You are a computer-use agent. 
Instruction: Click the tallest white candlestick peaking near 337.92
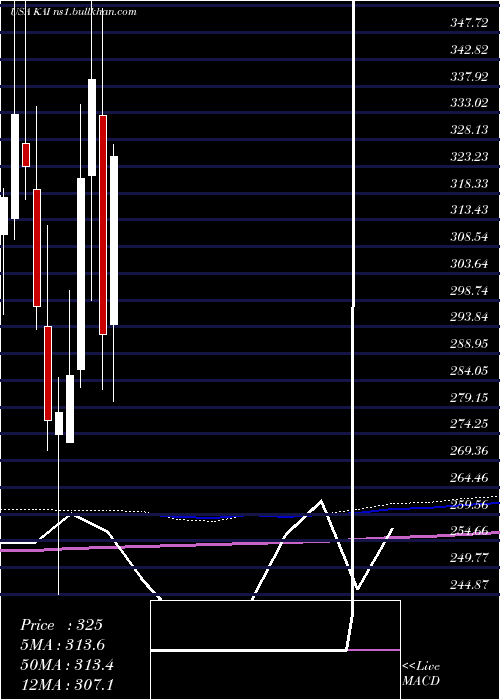pyautogui.click(x=92, y=127)
